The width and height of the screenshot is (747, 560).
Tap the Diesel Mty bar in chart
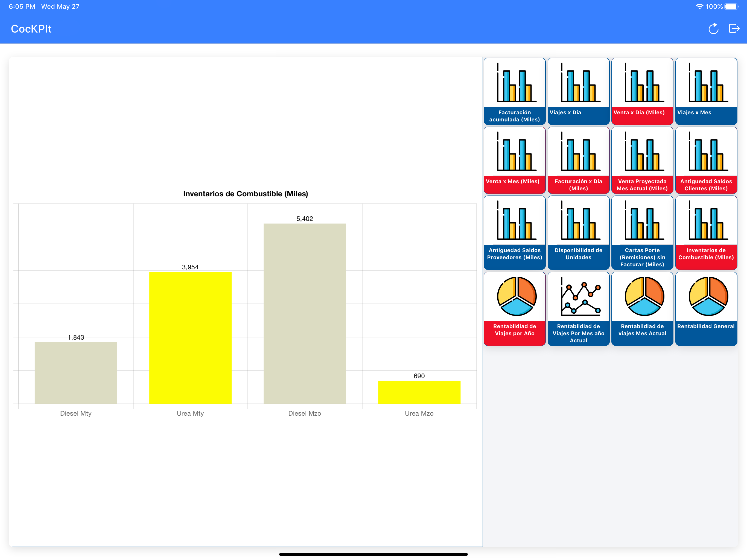[x=76, y=373]
